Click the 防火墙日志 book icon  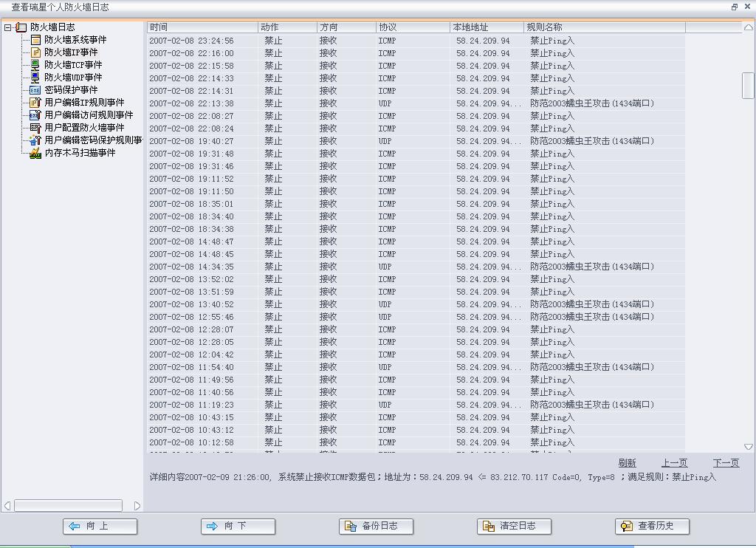pyautogui.click(x=21, y=27)
